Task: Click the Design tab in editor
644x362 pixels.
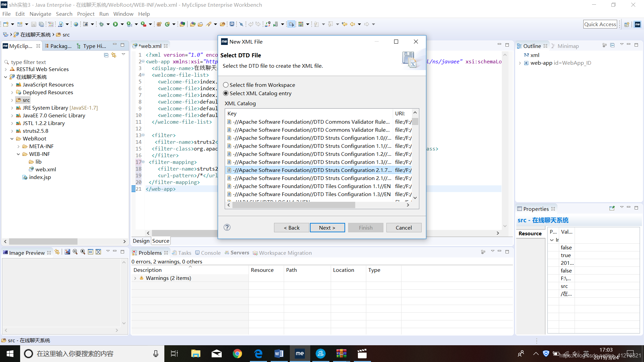Action: coord(141,240)
